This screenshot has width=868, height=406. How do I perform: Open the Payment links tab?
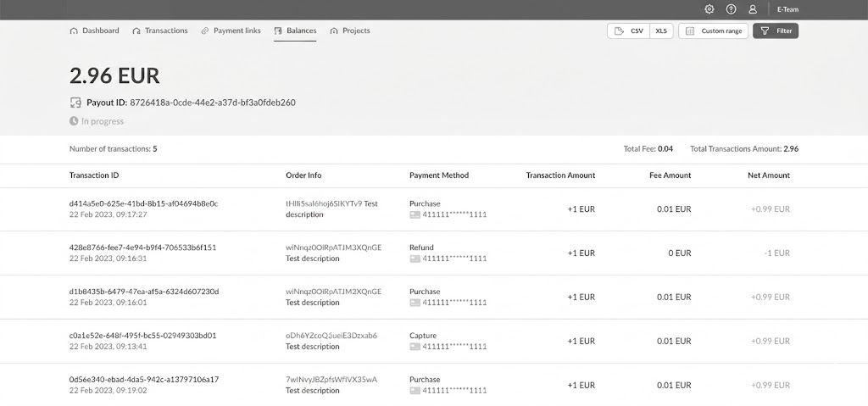pos(231,31)
